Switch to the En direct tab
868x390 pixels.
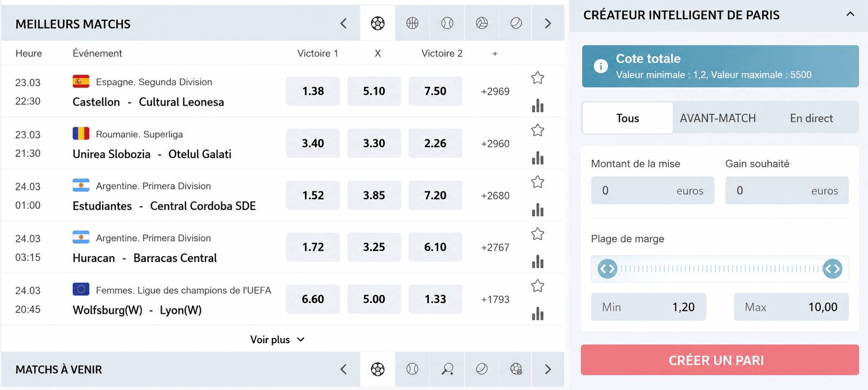tap(811, 118)
